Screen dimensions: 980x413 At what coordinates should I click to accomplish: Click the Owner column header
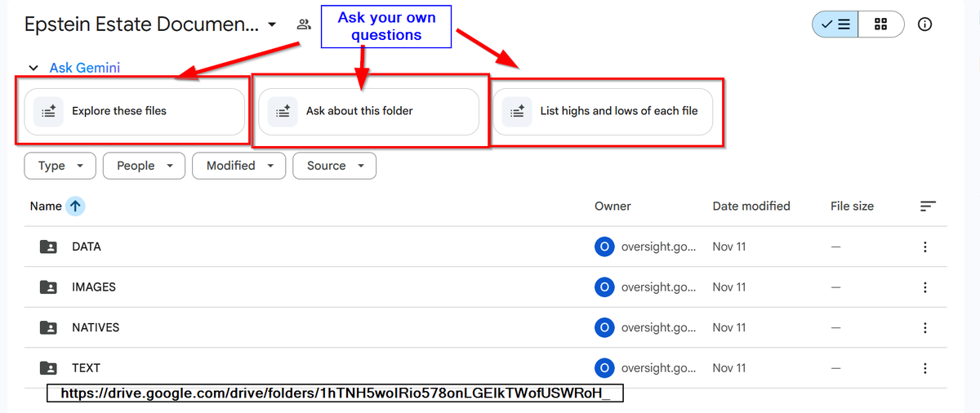coord(612,206)
